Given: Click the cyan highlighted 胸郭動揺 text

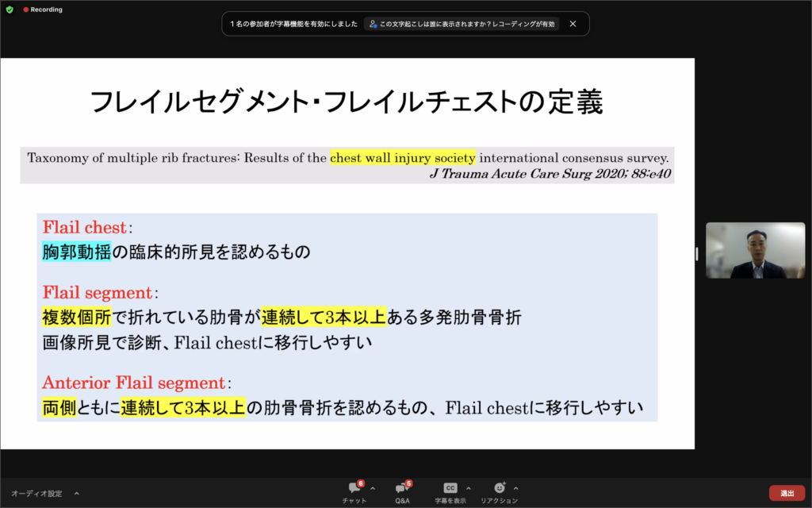Looking at the screenshot, I should (76, 252).
